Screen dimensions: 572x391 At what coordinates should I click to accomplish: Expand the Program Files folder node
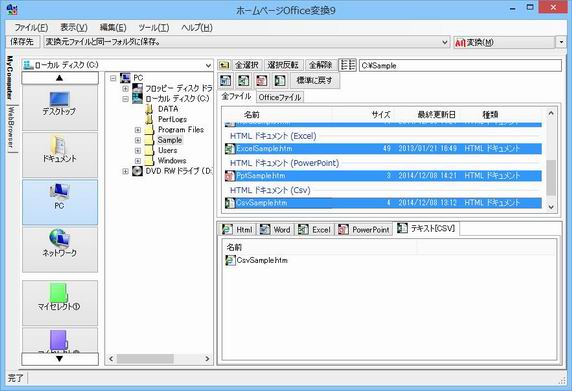click(x=138, y=129)
